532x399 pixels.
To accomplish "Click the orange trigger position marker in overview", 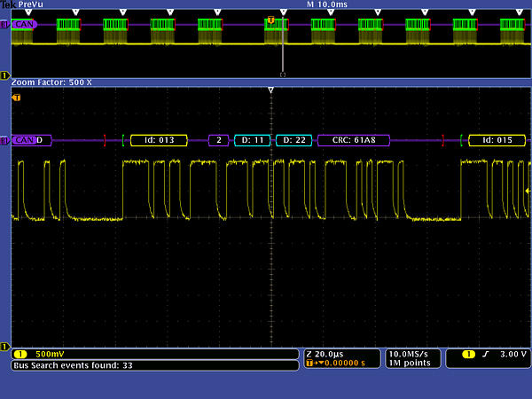I will (270, 19).
